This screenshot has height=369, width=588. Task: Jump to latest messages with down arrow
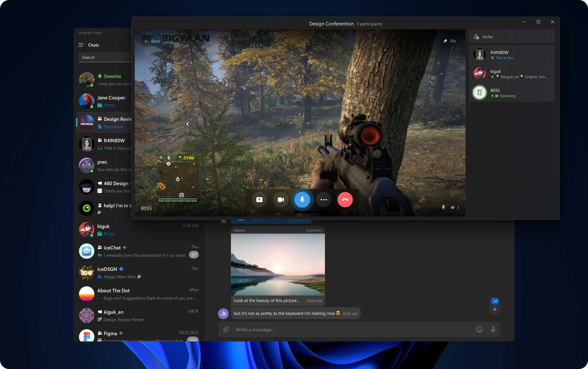(495, 309)
